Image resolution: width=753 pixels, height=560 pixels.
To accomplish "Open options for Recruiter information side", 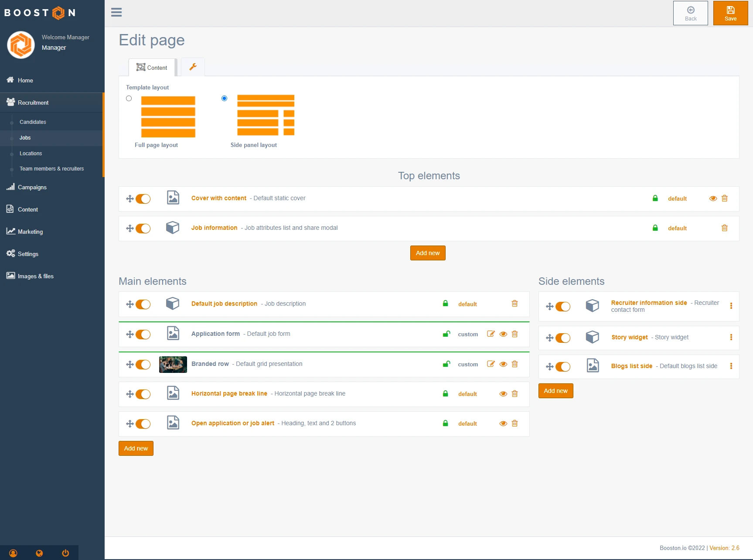I will [x=731, y=306].
